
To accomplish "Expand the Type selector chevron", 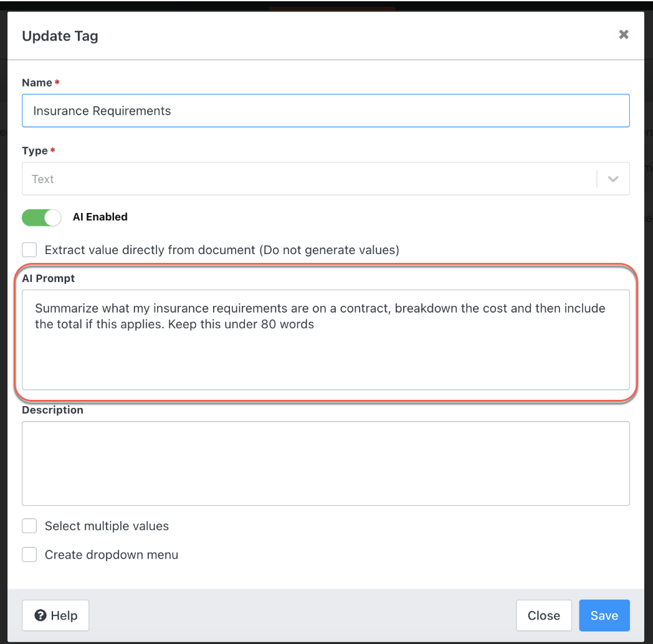I will (612, 179).
